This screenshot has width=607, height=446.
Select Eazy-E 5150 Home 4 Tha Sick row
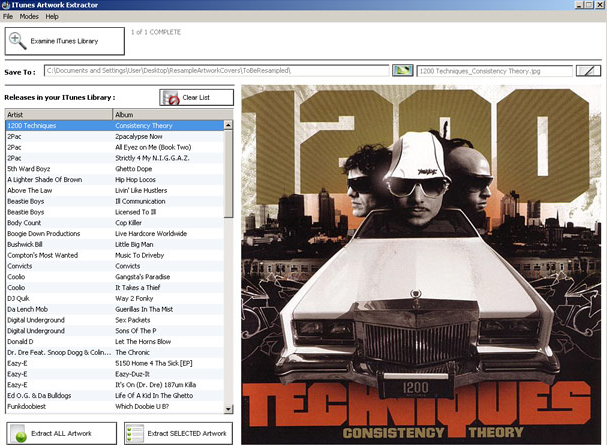click(x=114, y=364)
